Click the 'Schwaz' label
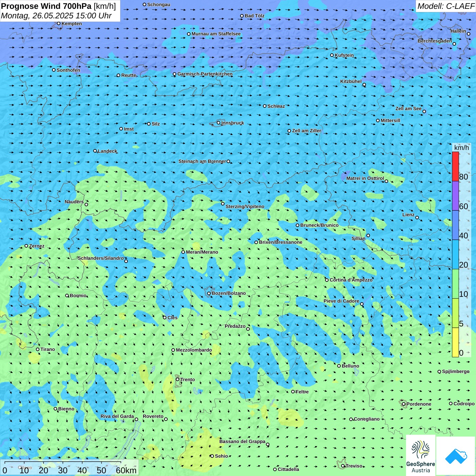The width and height of the screenshot is (476, 476). tap(276, 106)
